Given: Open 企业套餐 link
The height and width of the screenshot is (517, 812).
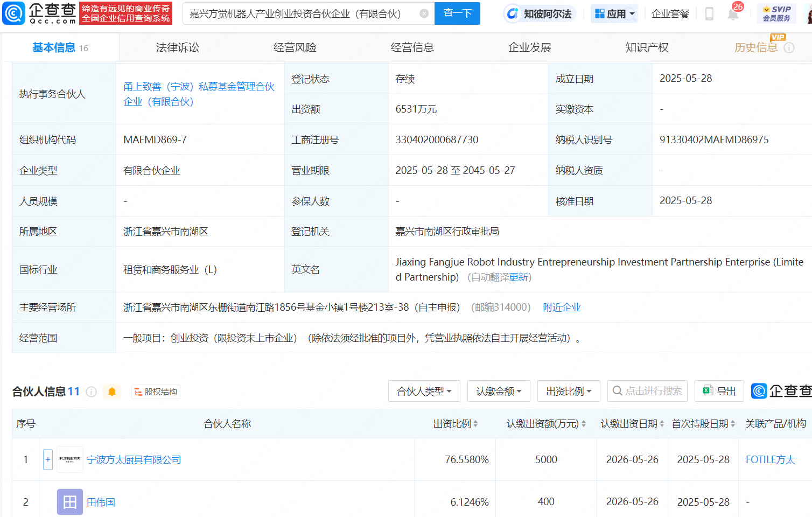Looking at the screenshot, I should click(670, 13).
